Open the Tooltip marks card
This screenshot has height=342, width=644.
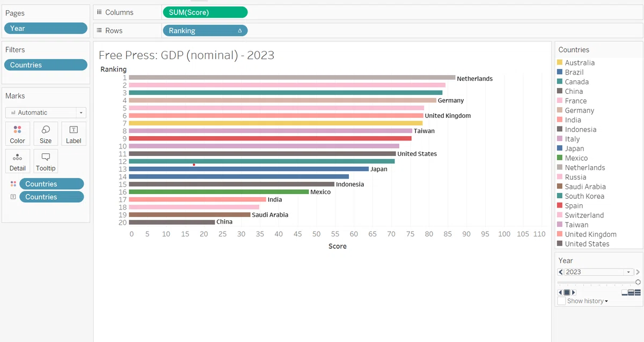46,161
